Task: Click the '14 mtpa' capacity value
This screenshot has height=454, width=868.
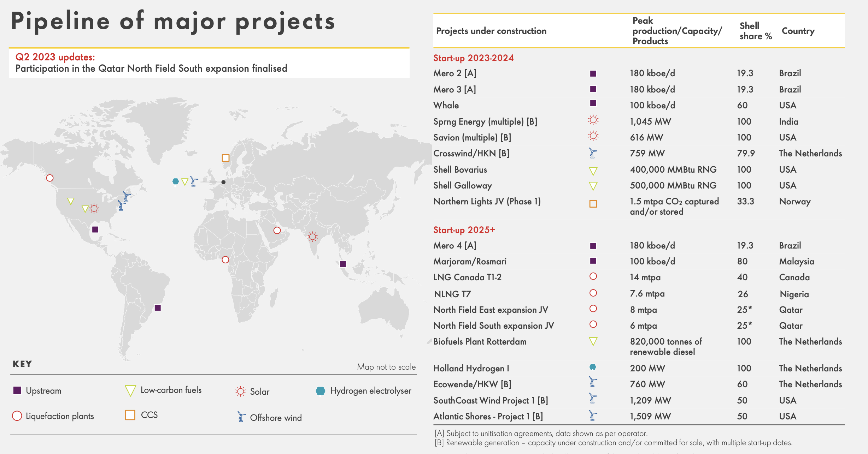Action: pos(645,277)
